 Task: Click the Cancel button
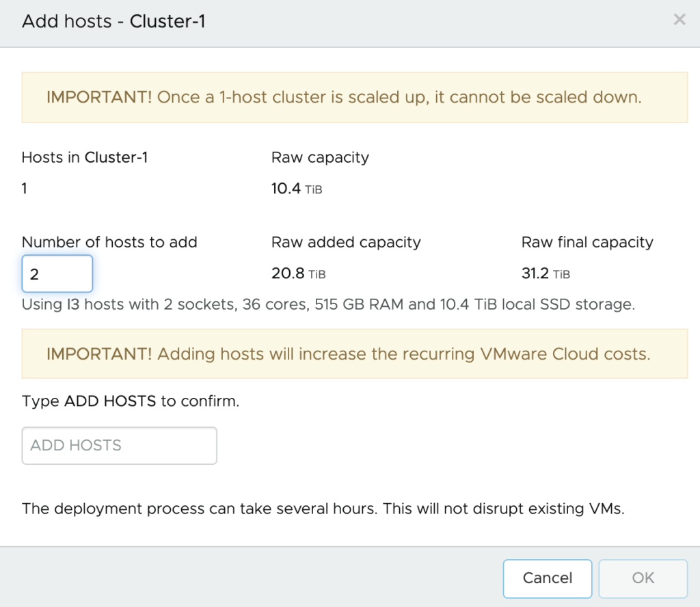click(548, 578)
